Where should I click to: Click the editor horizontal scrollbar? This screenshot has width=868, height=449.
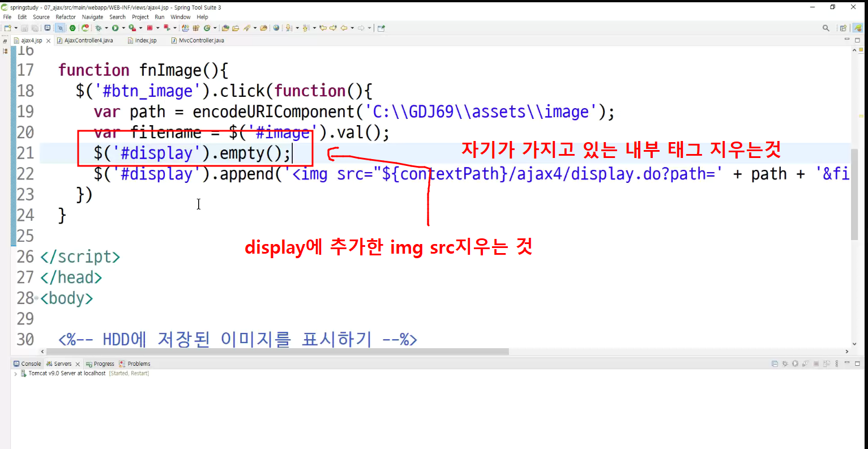277,352
